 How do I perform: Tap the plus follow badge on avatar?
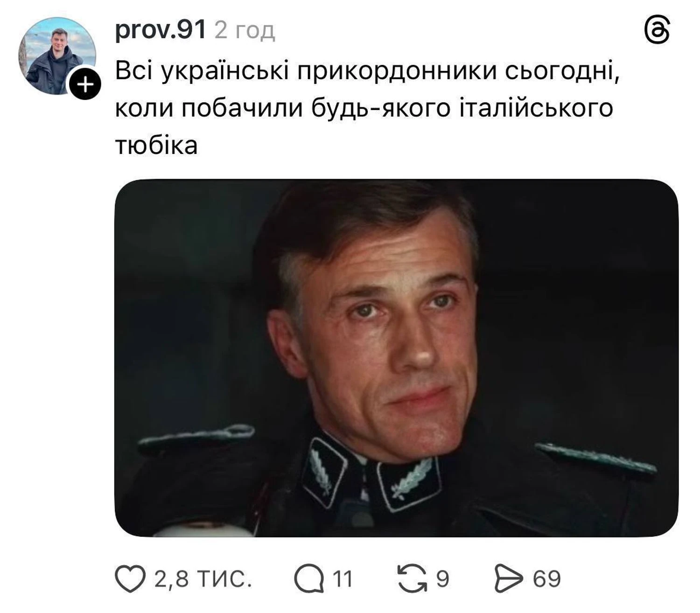pyautogui.click(x=85, y=85)
